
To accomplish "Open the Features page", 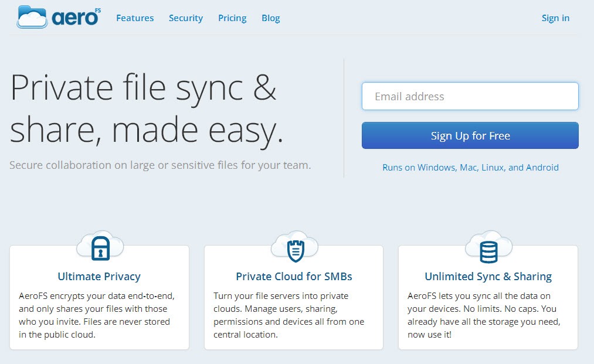I will (135, 18).
